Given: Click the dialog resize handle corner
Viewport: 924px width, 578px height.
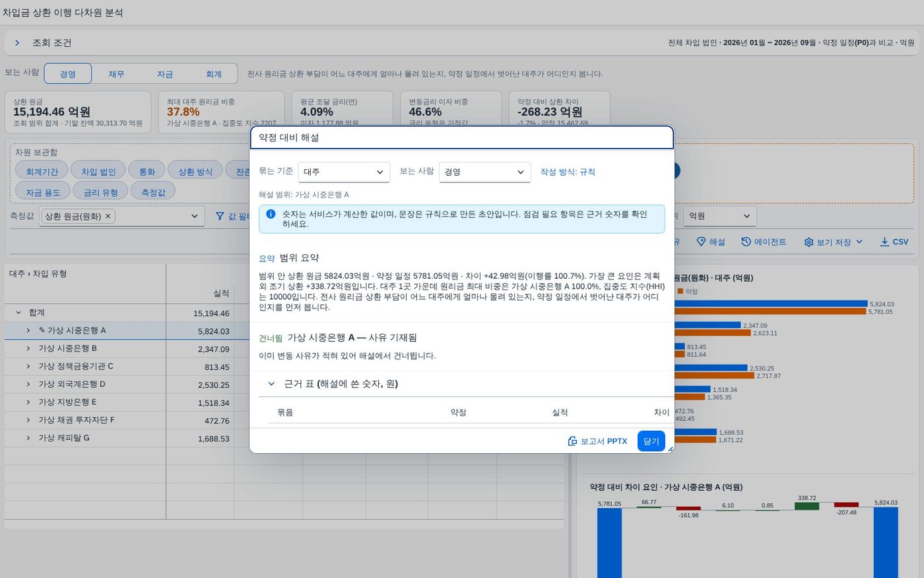Looking at the screenshot, I should 670,449.
